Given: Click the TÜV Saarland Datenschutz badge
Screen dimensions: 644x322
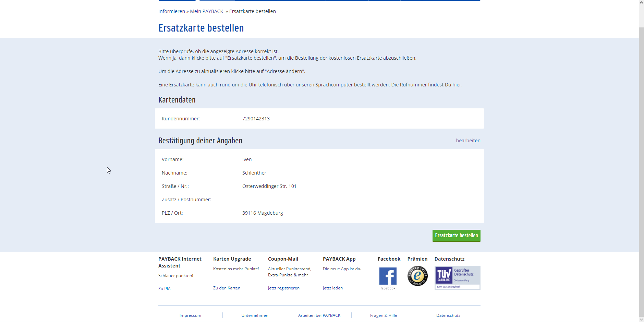Looking at the screenshot, I should pyautogui.click(x=457, y=278).
